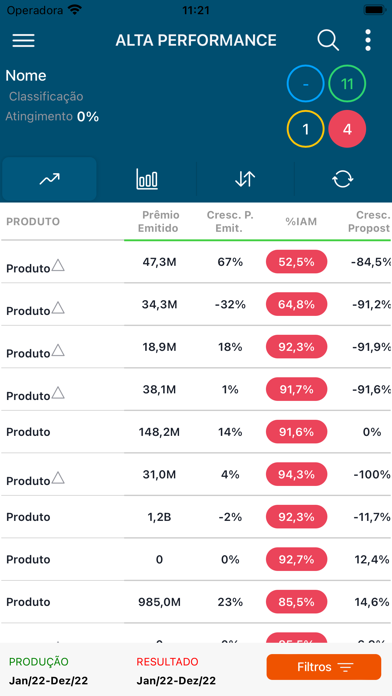Open the three-dot overflow menu
The image size is (392, 696).
(x=368, y=40)
